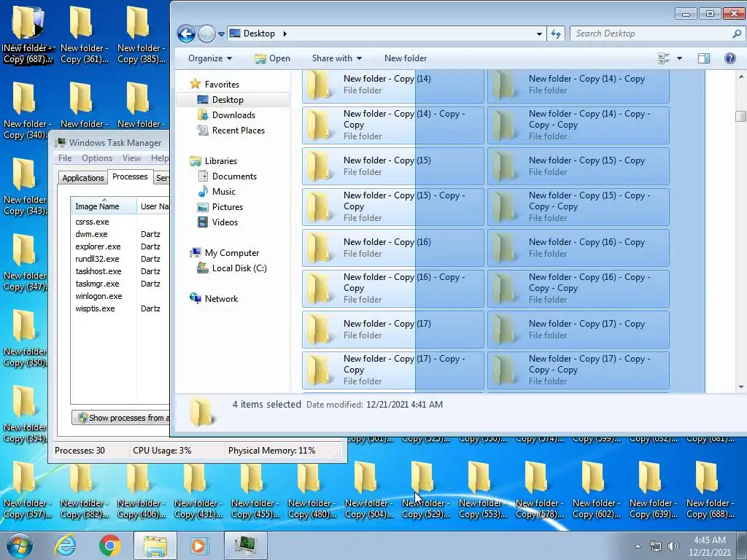The width and height of the screenshot is (747, 560).
Task: Open Google Chrome from taskbar
Action: (109, 545)
